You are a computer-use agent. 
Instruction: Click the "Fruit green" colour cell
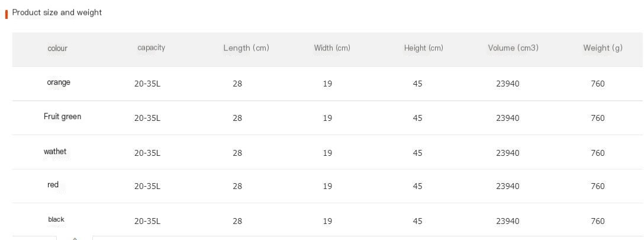coord(62,117)
